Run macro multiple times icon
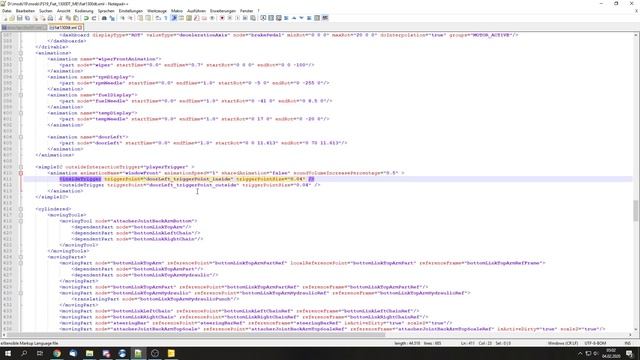The width and height of the screenshot is (640, 360). pyautogui.click(x=245, y=18)
